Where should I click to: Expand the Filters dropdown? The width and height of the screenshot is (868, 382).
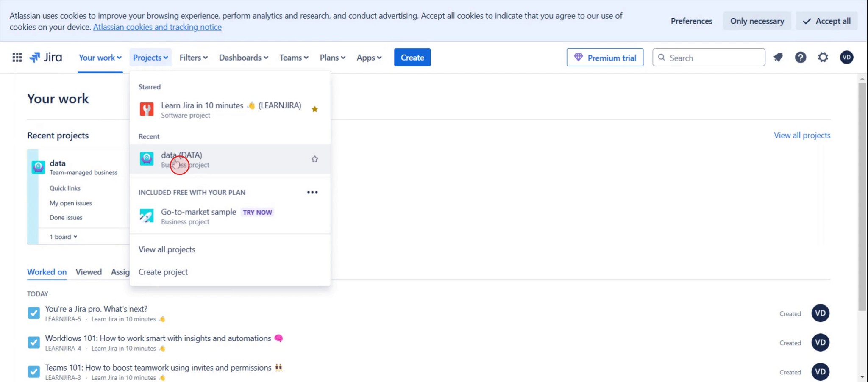click(x=193, y=57)
